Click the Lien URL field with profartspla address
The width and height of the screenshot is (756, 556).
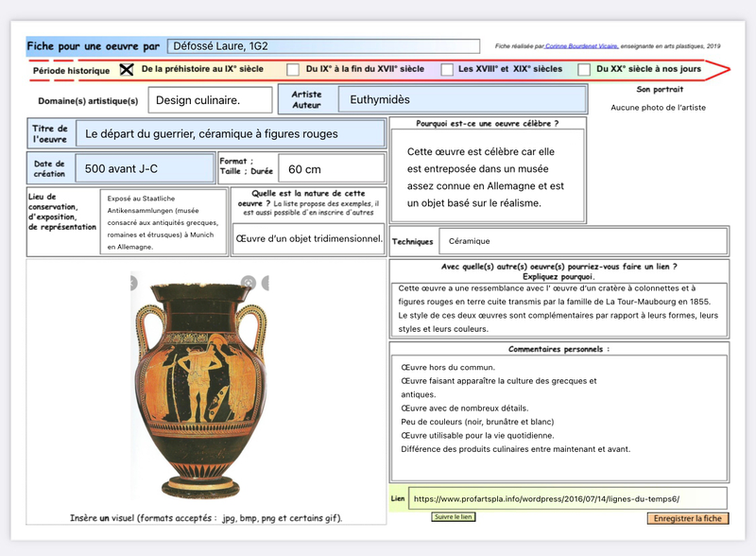click(567, 498)
